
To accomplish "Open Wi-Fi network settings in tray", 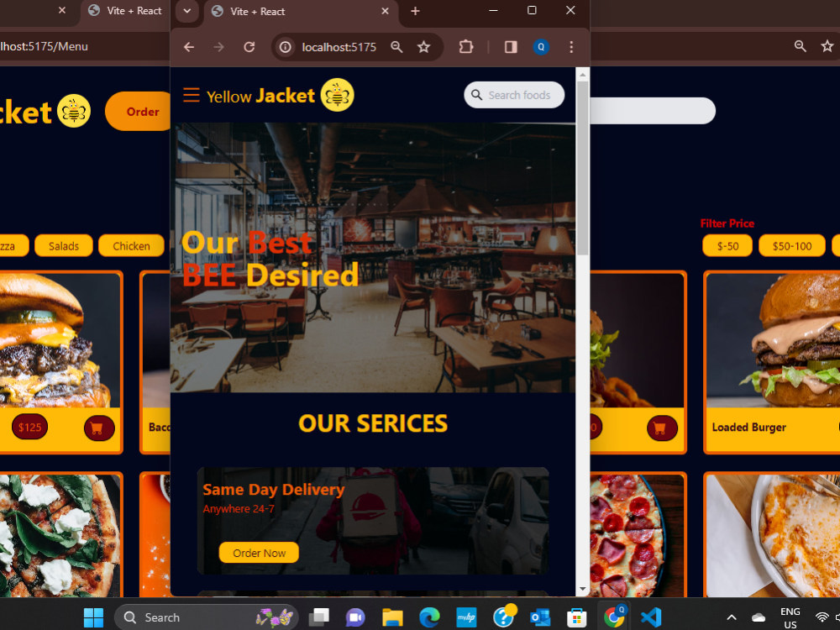I will (822, 617).
